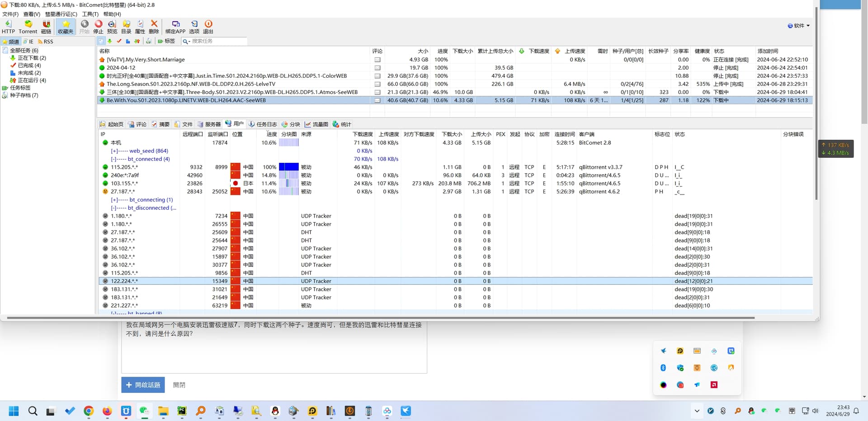The height and width of the screenshot is (421, 868).
Task: Open Bluetooth icon in tray overflow
Action: tap(663, 368)
